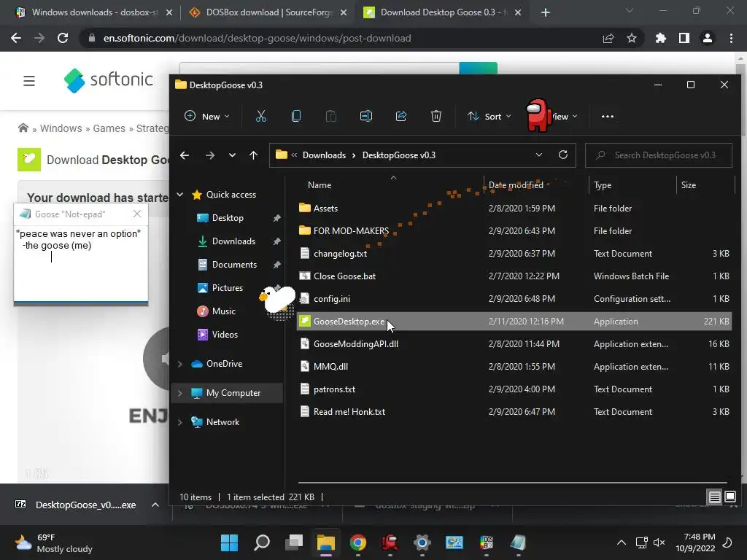Close the Goose Not-epad window
The width and height of the screenshot is (747, 560).
click(x=137, y=214)
